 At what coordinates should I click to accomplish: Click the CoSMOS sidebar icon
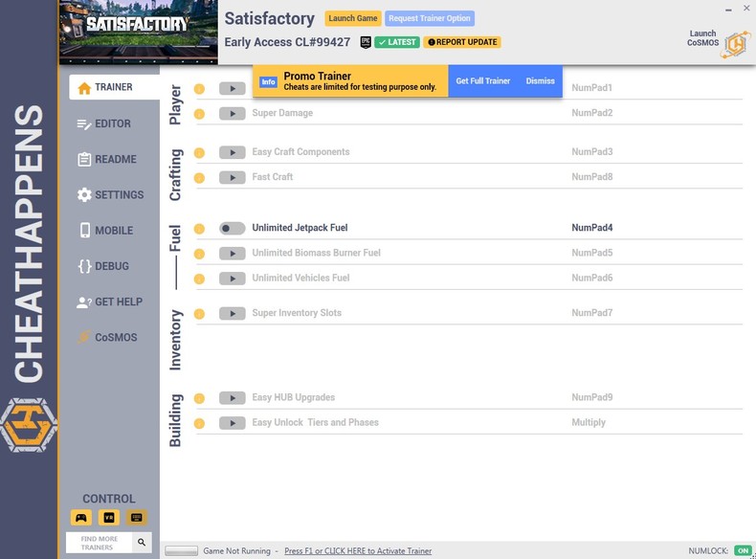84,337
